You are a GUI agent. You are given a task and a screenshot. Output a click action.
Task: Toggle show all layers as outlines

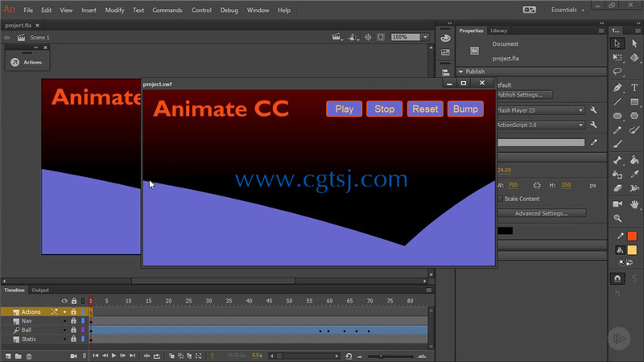point(83,301)
